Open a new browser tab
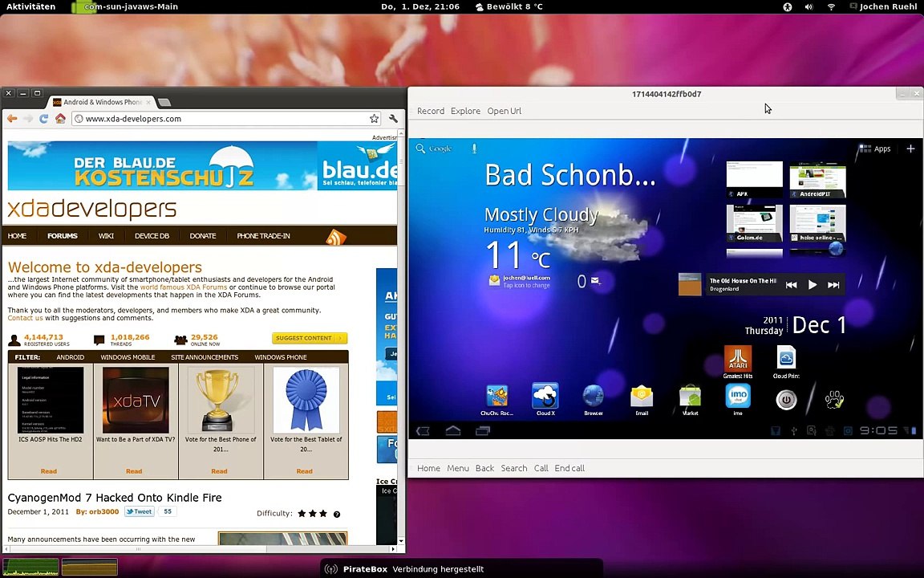The image size is (924, 578). tap(164, 102)
